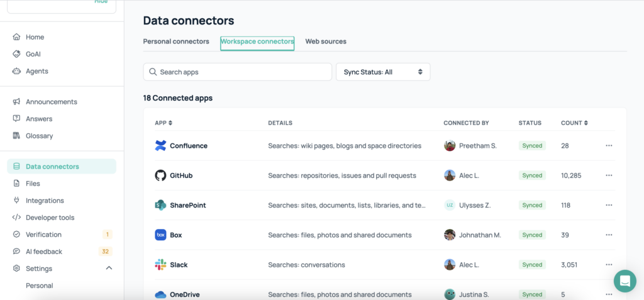
Task: Click Synced status in Confluence row
Action: (532, 145)
